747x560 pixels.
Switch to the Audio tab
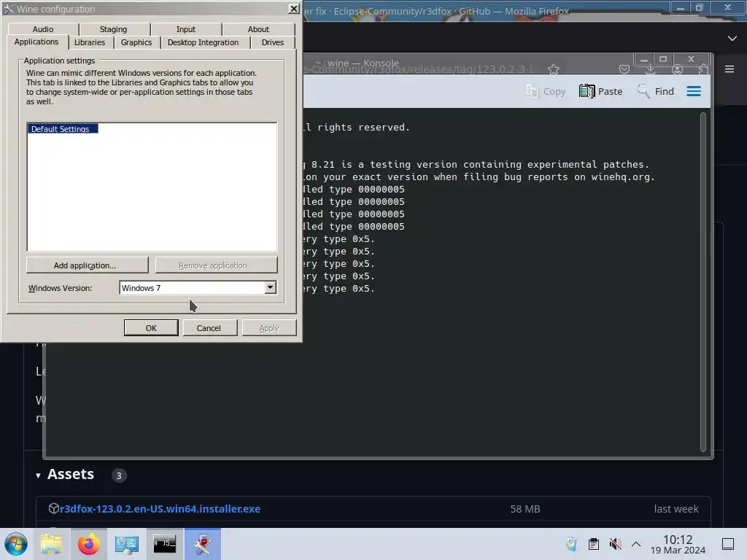[x=43, y=29]
